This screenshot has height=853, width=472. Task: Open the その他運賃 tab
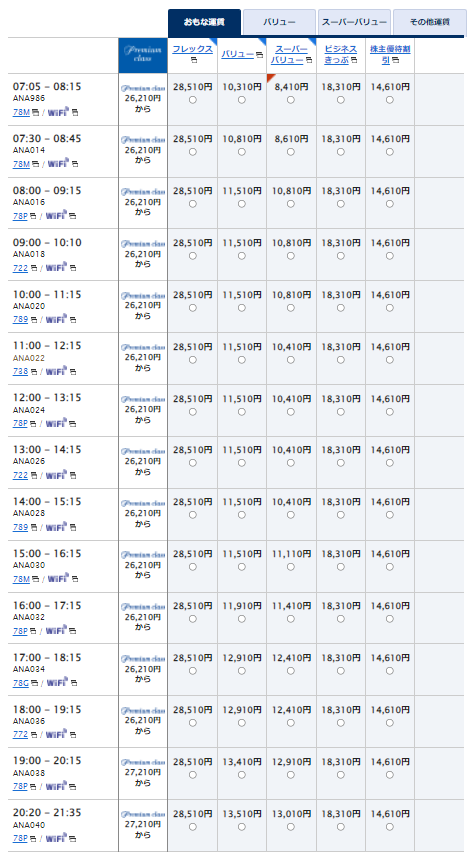pos(430,22)
